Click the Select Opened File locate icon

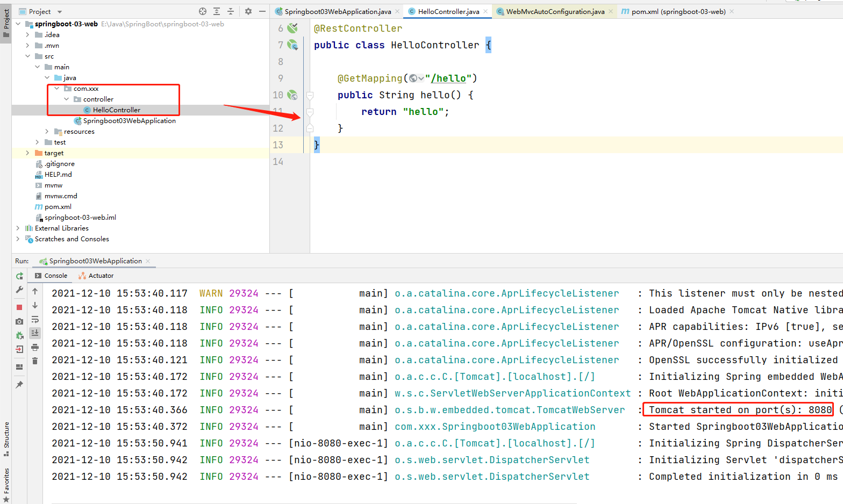pyautogui.click(x=203, y=11)
